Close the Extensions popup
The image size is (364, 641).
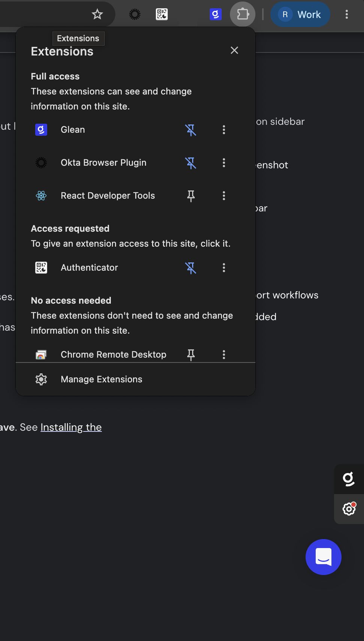point(234,50)
